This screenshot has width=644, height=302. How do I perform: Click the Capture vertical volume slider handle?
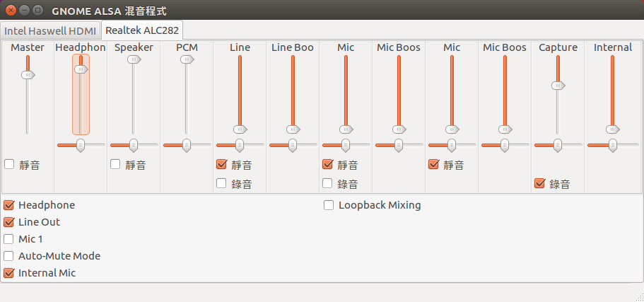tap(558, 86)
